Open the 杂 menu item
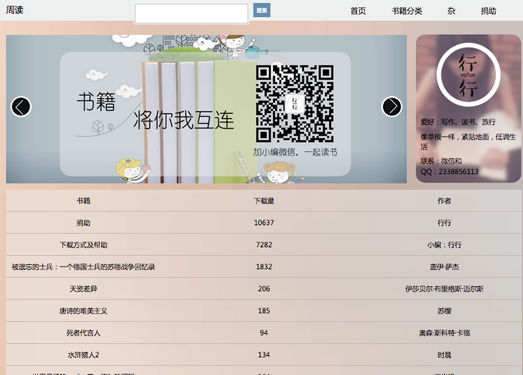 [x=451, y=11]
